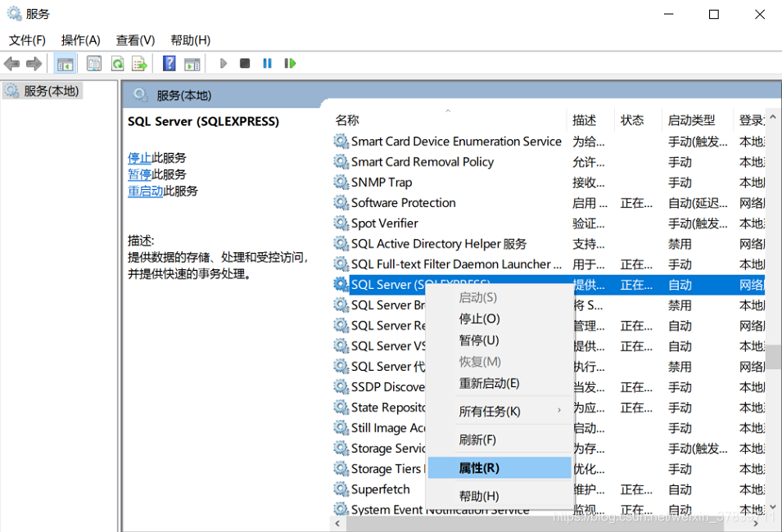Select SQL Full-text Filter Daemon Launcher row
782x532 pixels.
549,264
